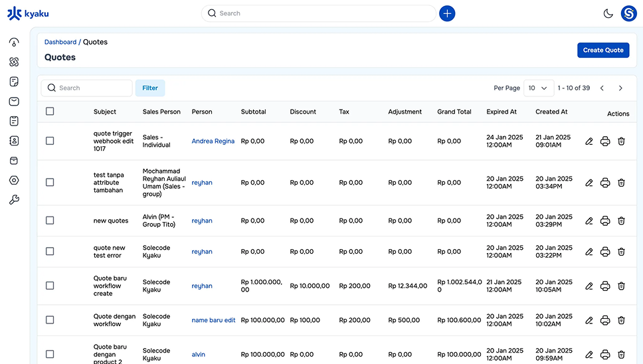Open the wrench settings sidebar icon

14,200
